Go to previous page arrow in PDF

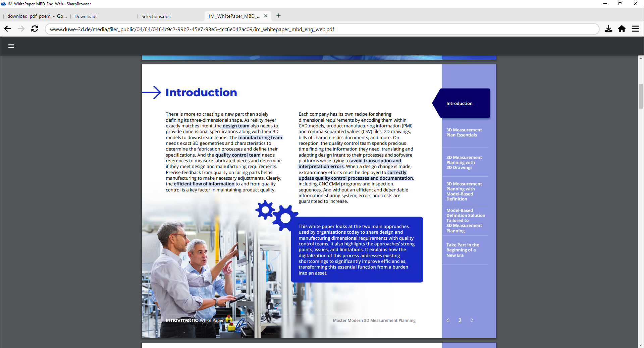point(448,321)
